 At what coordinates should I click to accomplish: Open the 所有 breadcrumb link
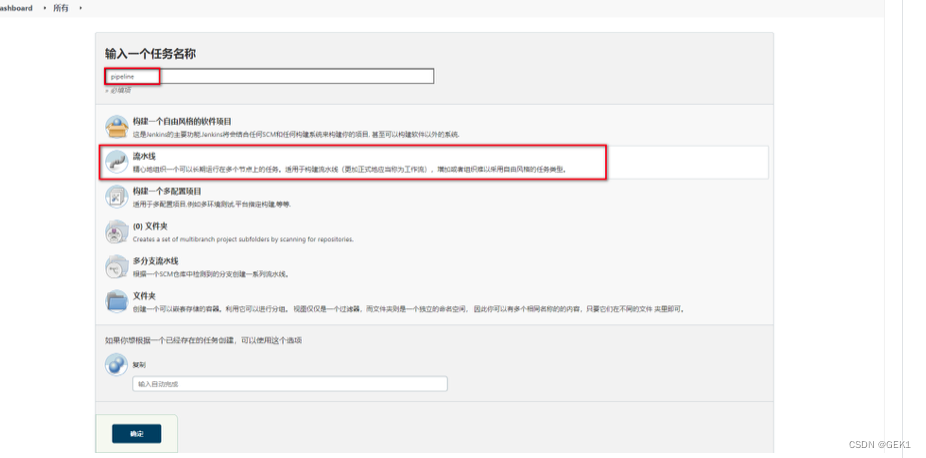[61, 8]
